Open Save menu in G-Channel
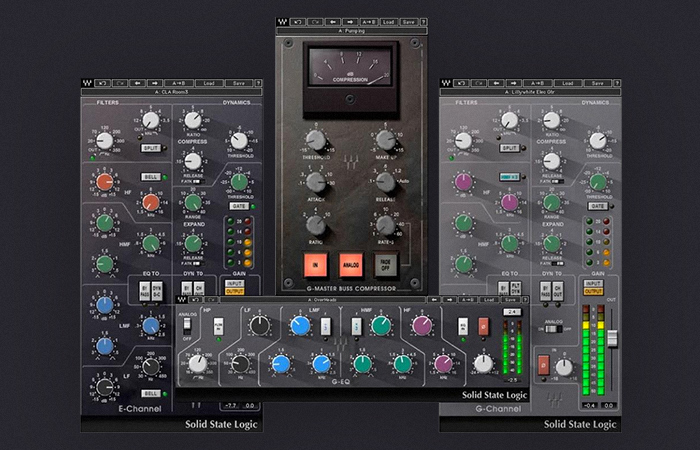 click(x=598, y=83)
